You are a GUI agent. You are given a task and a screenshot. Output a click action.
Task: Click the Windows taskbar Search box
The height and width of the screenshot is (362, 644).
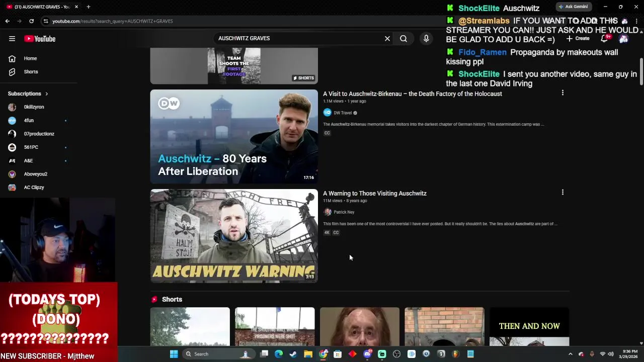pyautogui.click(x=218, y=354)
